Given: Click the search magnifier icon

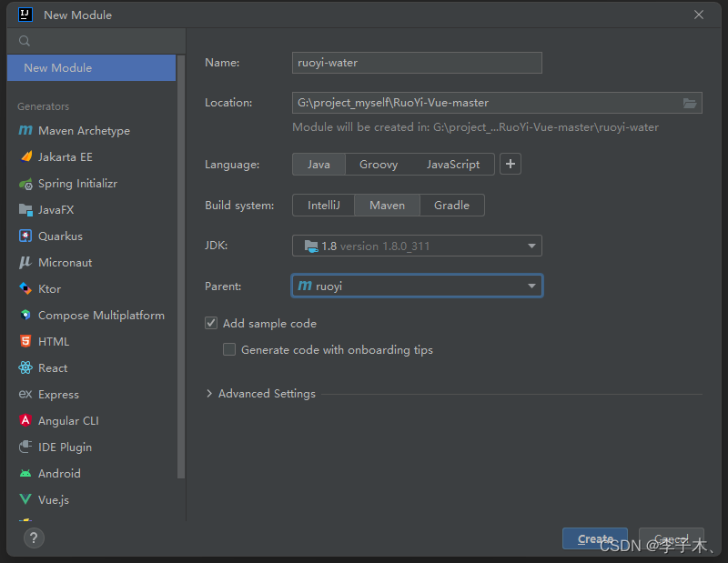Looking at the screenshot, I should click(x=25, y=41).
